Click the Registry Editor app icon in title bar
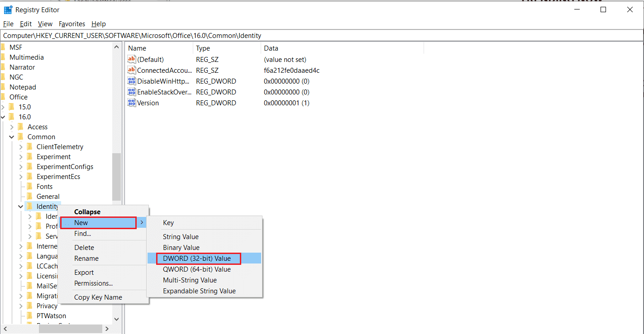This screenshot has height=334, width=644. [x=8, y=9]
